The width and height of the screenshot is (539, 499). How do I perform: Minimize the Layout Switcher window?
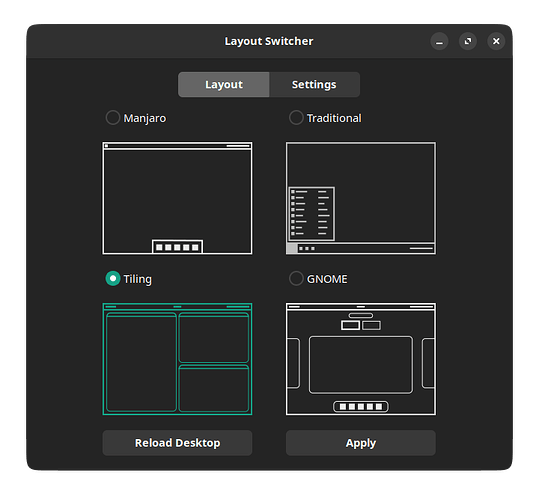[x=439, y=41]
